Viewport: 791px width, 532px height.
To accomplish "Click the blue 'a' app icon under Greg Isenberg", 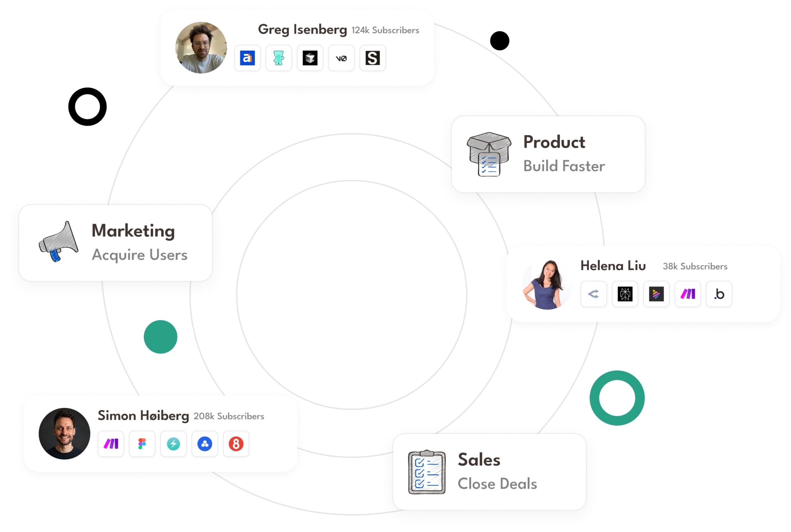I will click(247, 58).
